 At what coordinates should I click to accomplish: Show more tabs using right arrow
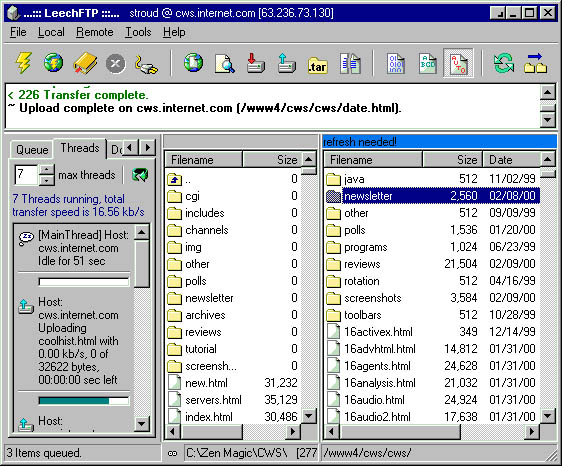pyautogui.click(x=148, y=147)
